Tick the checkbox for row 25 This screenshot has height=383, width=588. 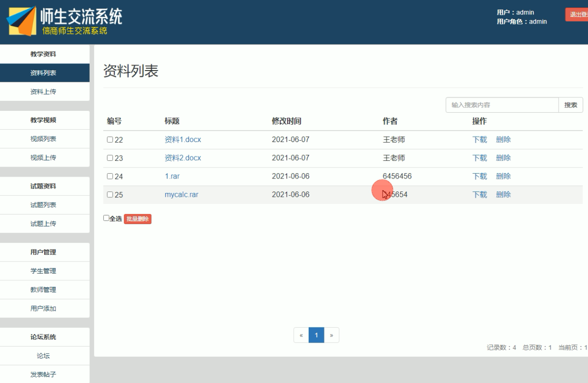[109, 195]
